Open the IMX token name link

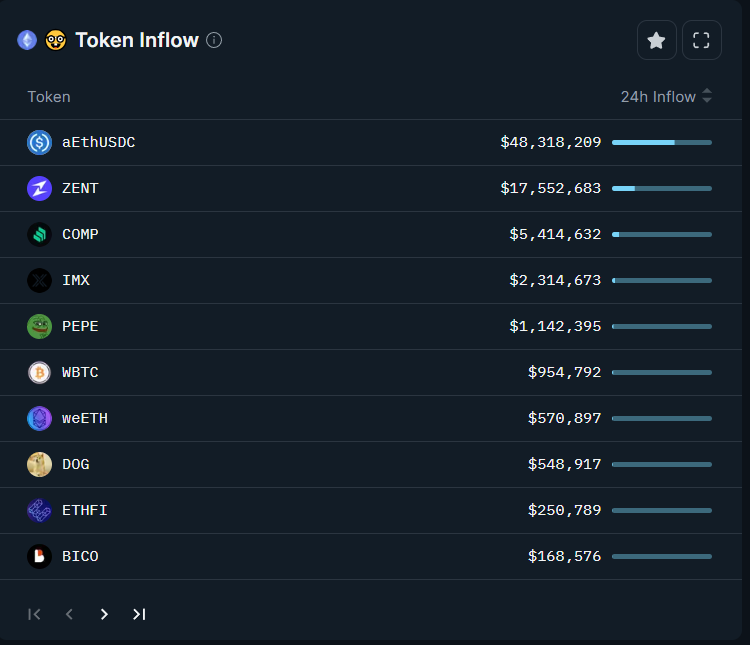[76, 281]
